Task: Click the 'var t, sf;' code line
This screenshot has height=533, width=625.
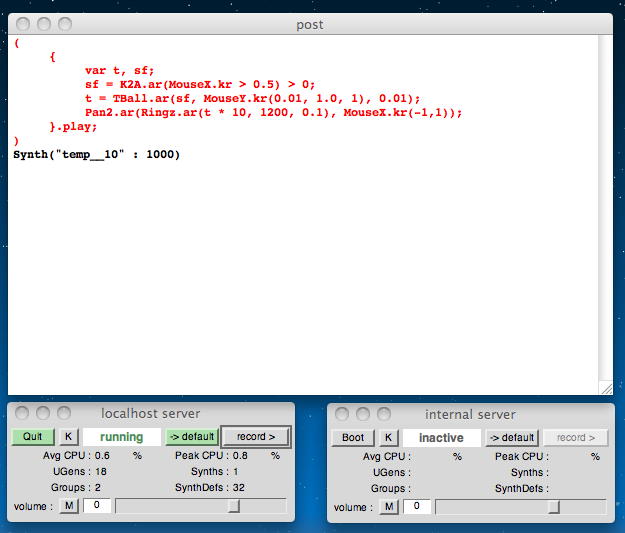Action: click(x=120, y=71)
